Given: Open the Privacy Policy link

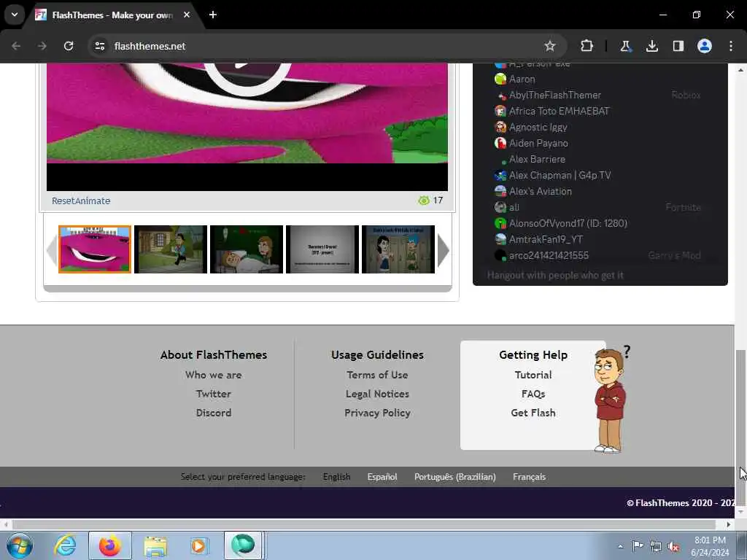Looking at the screenshot, I should point(377,413).
